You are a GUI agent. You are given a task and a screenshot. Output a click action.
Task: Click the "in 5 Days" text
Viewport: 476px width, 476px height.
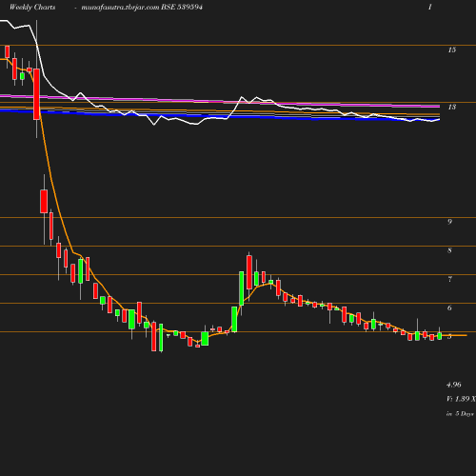pos(460,414)
